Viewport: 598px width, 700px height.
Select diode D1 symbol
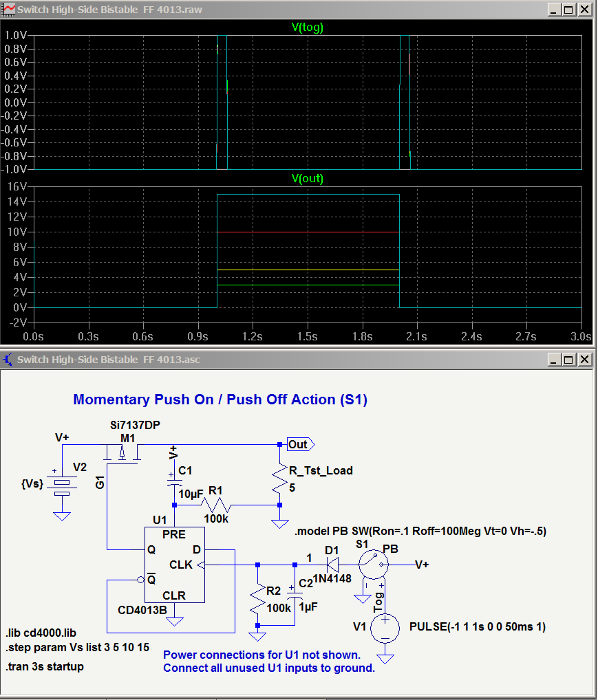point(332,565)
